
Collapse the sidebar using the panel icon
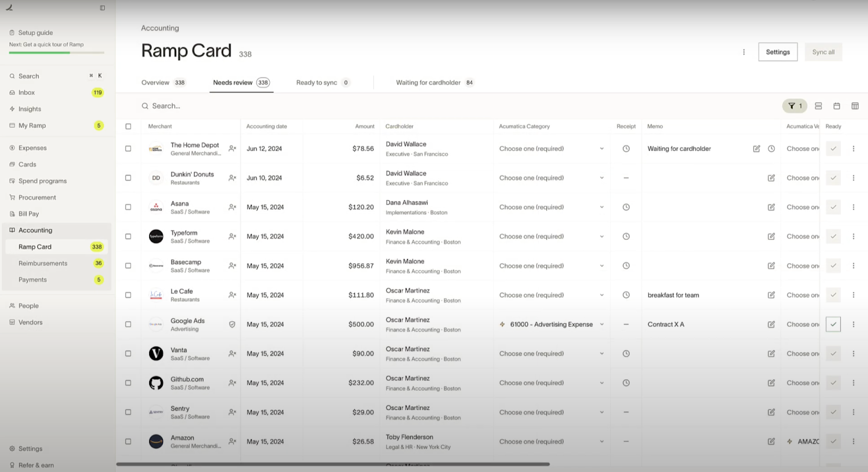click(103, 8)
